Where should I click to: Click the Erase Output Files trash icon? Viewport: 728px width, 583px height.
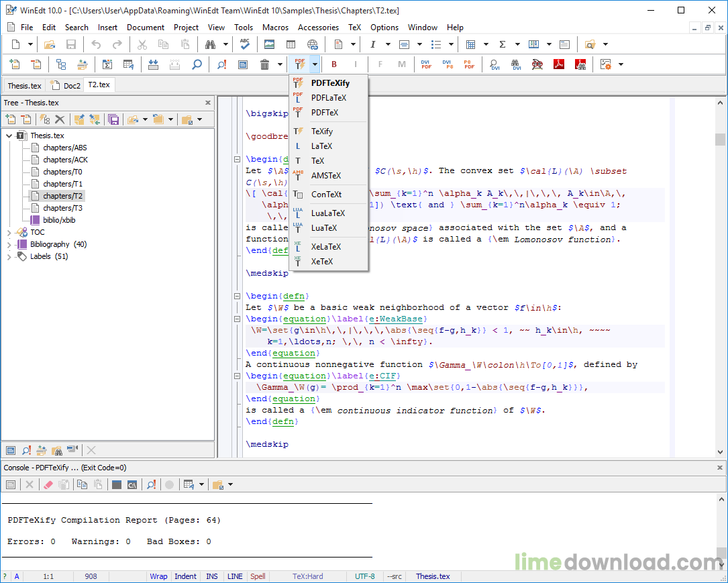coord(264,64)
